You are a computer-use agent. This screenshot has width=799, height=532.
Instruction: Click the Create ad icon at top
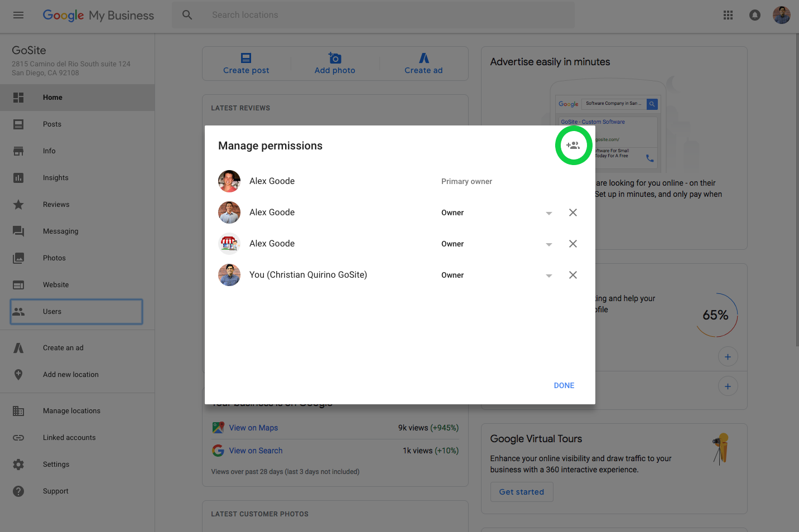click(x=424, y=58)
